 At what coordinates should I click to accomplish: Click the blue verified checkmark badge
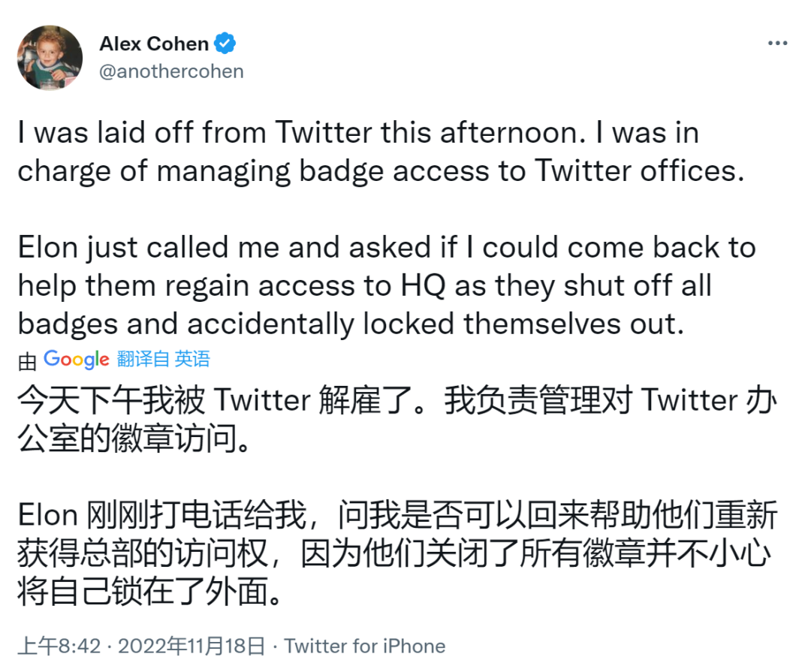coord(225,44)
